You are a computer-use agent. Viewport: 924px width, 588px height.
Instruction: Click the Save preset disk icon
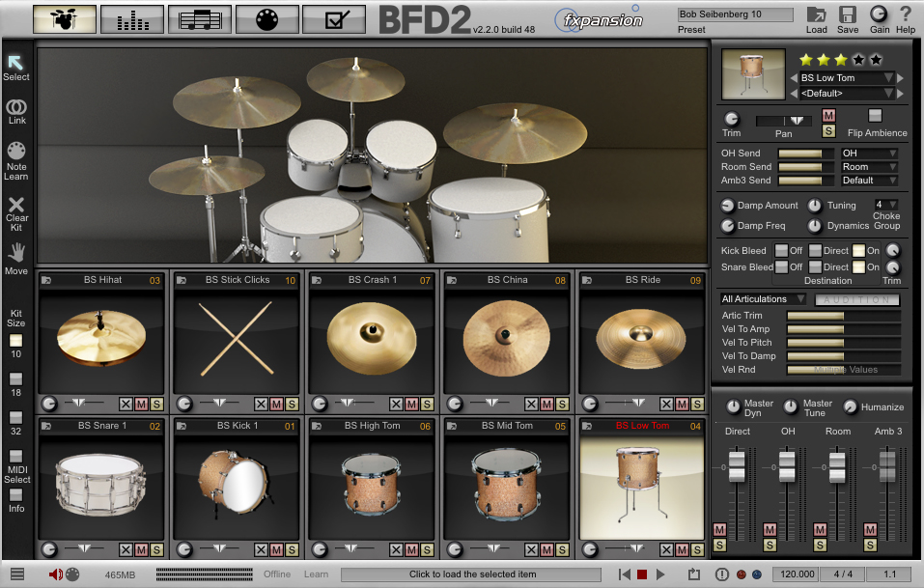pyautogui.click(x=848, y=14)
